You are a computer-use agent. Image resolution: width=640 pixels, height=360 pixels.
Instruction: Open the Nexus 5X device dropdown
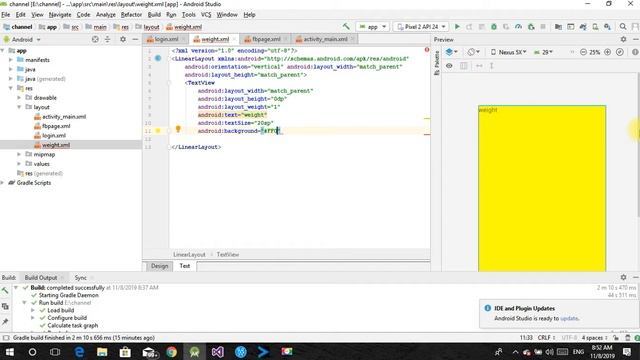tap(509, 52)
